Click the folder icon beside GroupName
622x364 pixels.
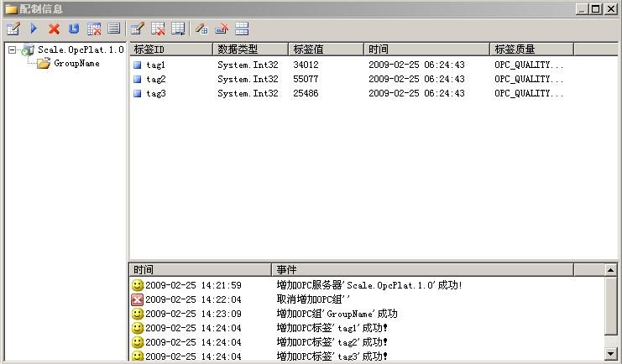44,63
